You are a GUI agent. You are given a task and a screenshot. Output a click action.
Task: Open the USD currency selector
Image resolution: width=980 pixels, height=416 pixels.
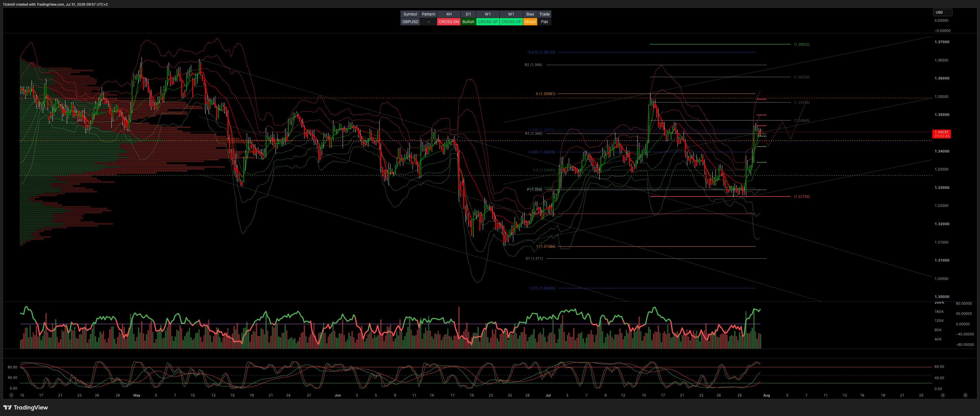pos(942,12)
